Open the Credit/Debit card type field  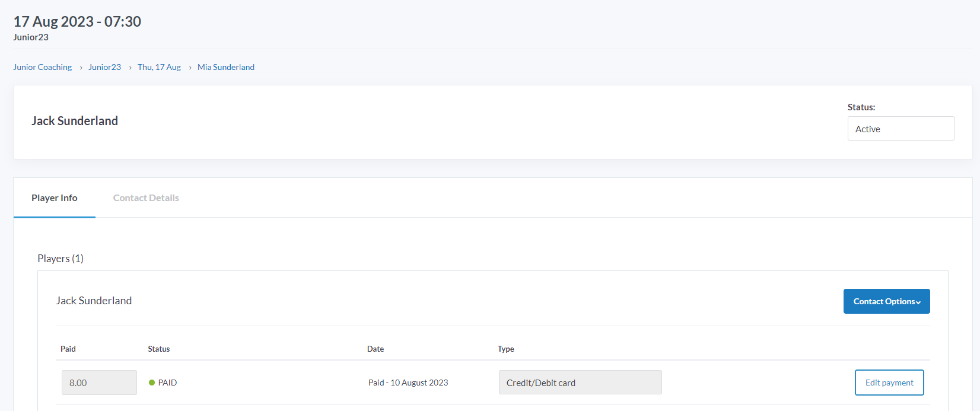click(x=580, y=383)
